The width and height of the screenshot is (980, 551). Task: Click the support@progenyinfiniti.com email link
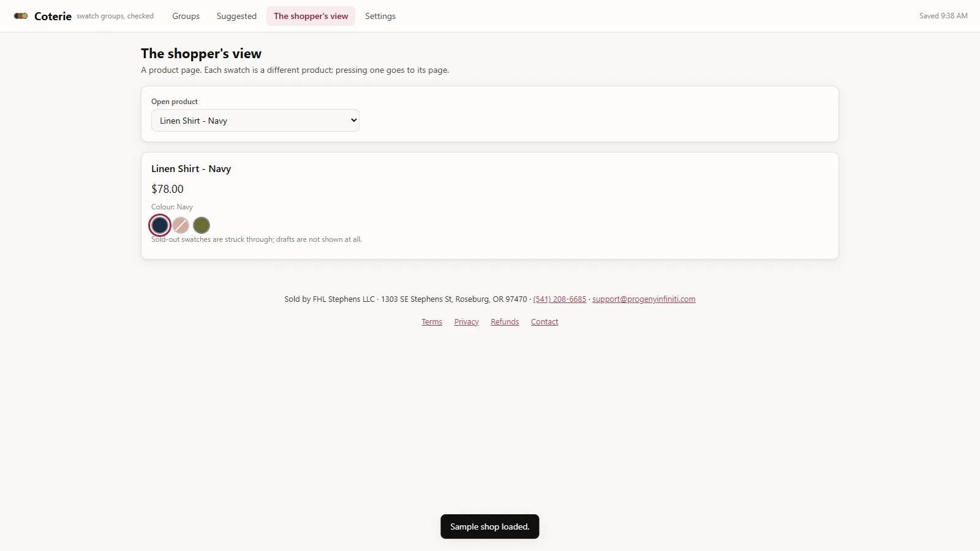[644, 299]
